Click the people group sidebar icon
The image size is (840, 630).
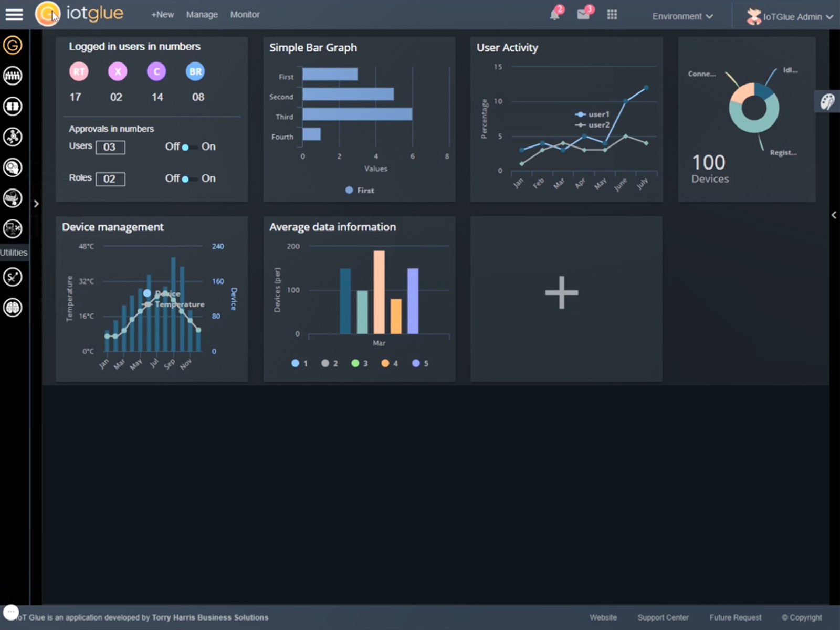pyautogui.click(x=13, y=76)
